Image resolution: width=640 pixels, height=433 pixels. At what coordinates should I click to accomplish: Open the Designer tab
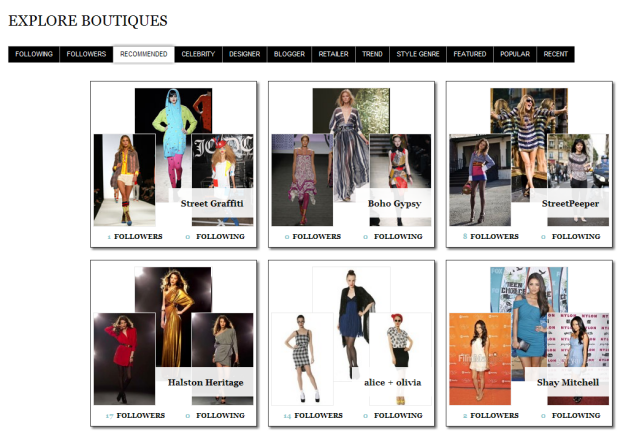click(x=245, y=54)
